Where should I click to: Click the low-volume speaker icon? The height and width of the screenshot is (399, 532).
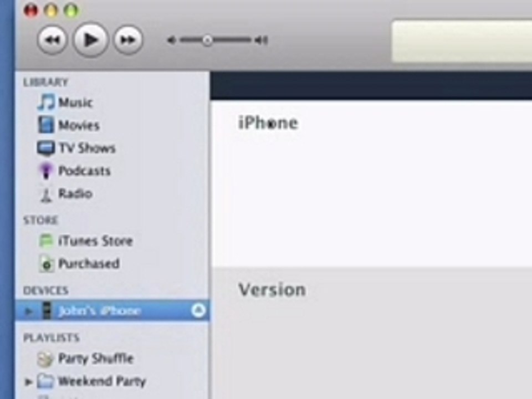click(x=171, y=40)
